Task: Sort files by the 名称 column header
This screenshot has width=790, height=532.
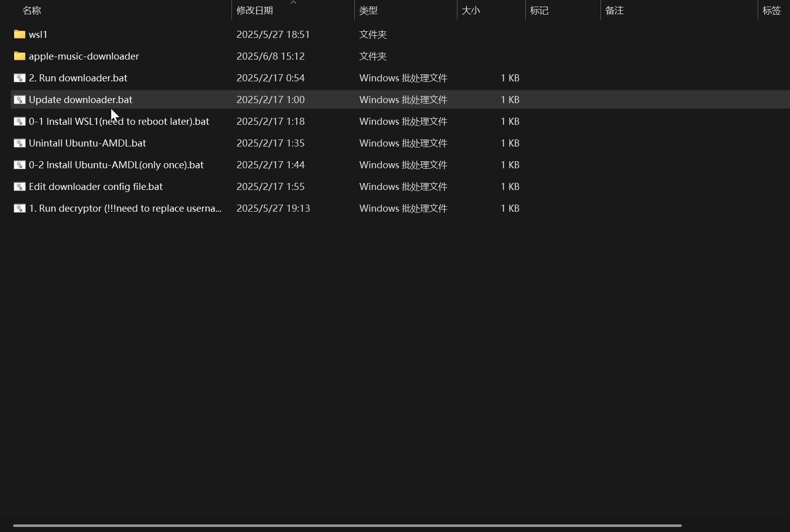Action: point(32,11)
